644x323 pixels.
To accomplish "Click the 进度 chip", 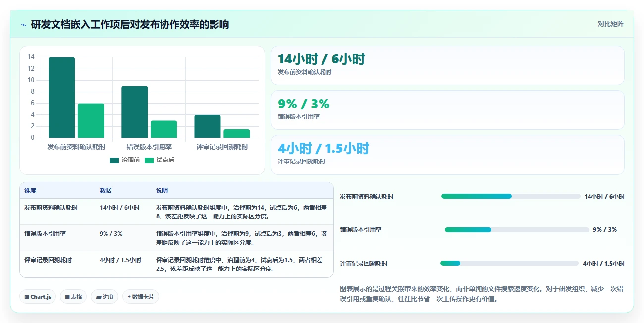I will tap(105, 297).
